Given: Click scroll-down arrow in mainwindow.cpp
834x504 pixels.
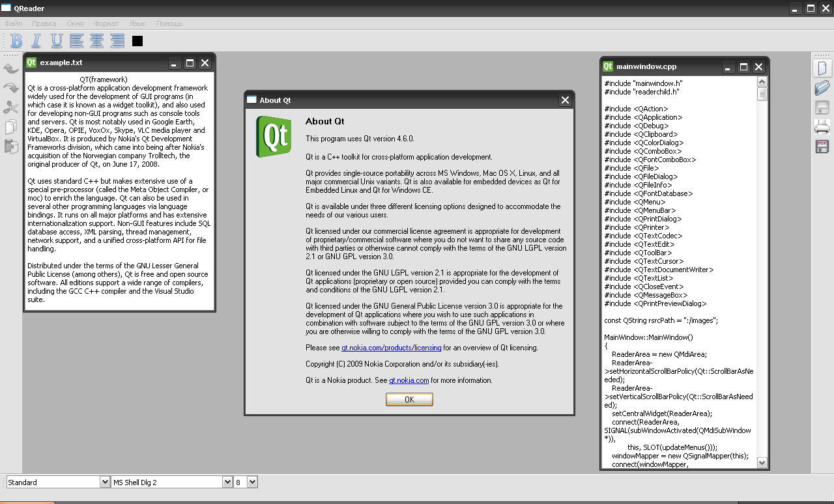Looking at the screenshot, I should pyautogui.click(x=762, y=462).
